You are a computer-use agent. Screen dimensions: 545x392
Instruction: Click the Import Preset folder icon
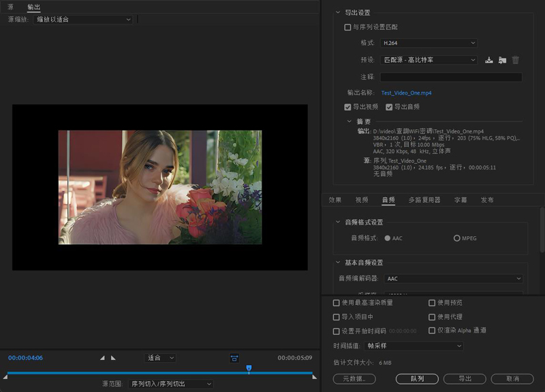coord(502,60)
